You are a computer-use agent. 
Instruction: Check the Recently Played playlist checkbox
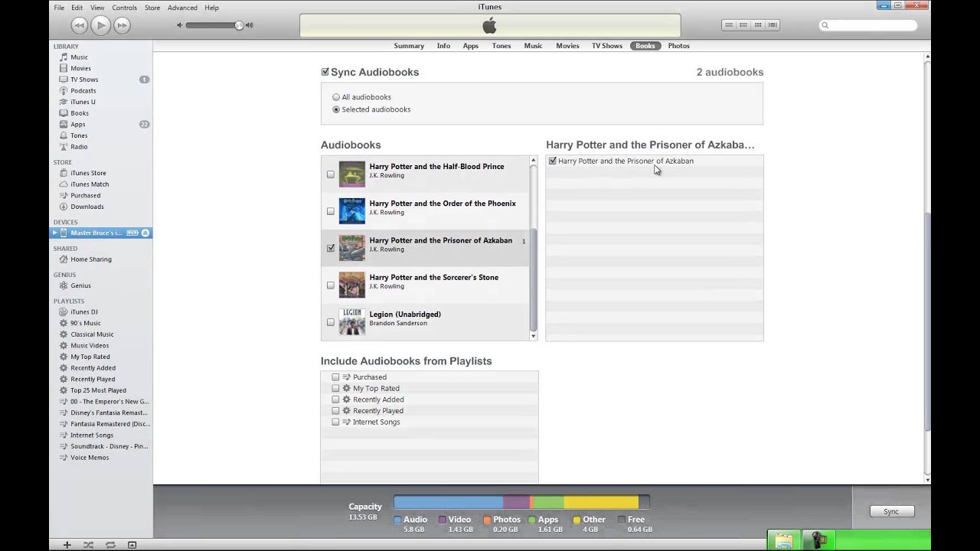335,411
